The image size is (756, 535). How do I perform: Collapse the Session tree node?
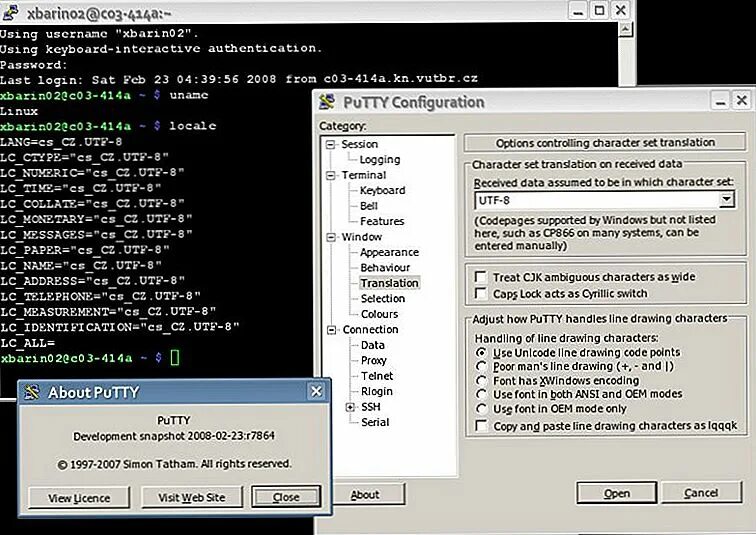[x=331, y=144]
